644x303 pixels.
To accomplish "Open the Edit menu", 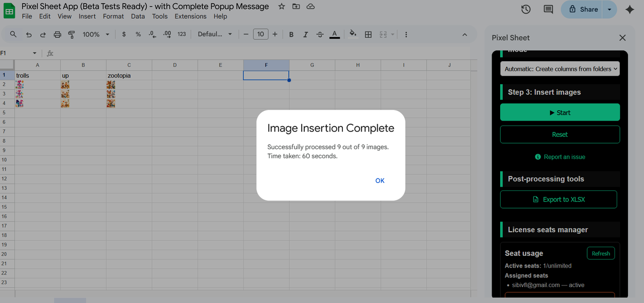I will (45, 16).
